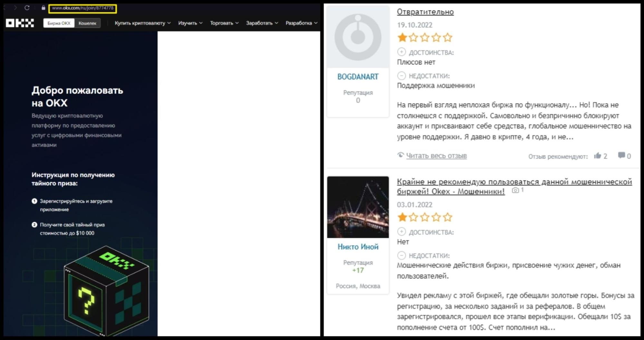This screenshot has width=644, height=340.
Task: Click the star rating of the 19.10.2022 review
Action: (x=425, y=38)
